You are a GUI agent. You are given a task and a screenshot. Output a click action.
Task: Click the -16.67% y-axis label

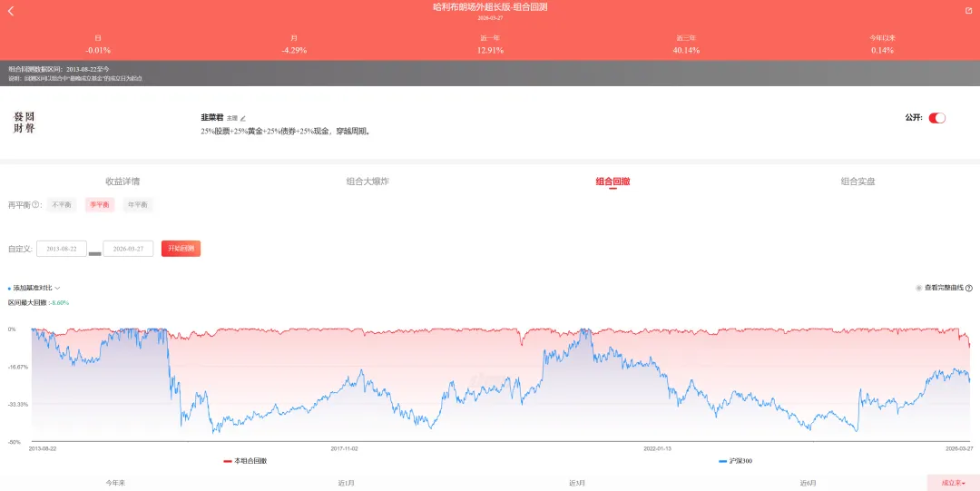pos(17,368)
